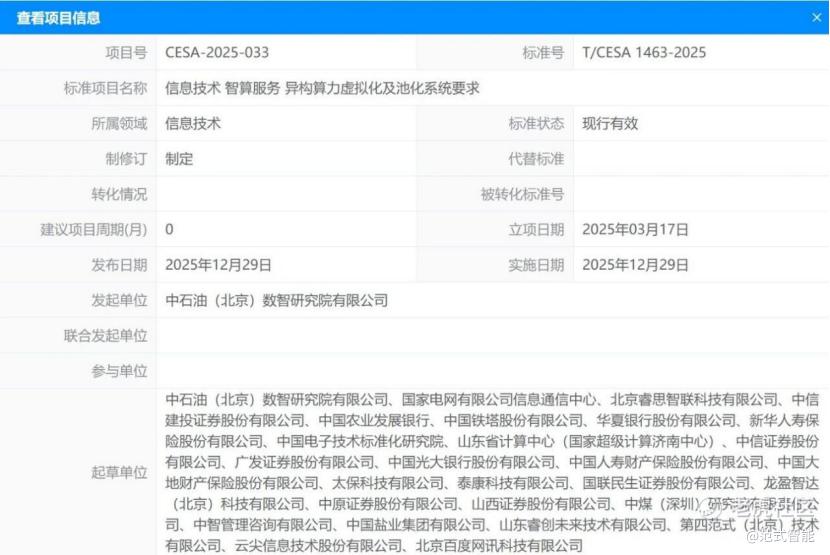Click 广发证券股份有限公司 in drafting units
830x555 pixels.
coord(304,462)
